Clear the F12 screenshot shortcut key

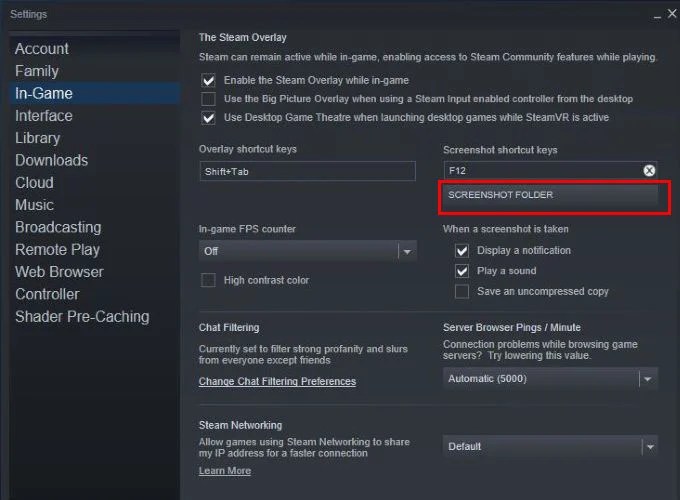click(x=649, y=170)
